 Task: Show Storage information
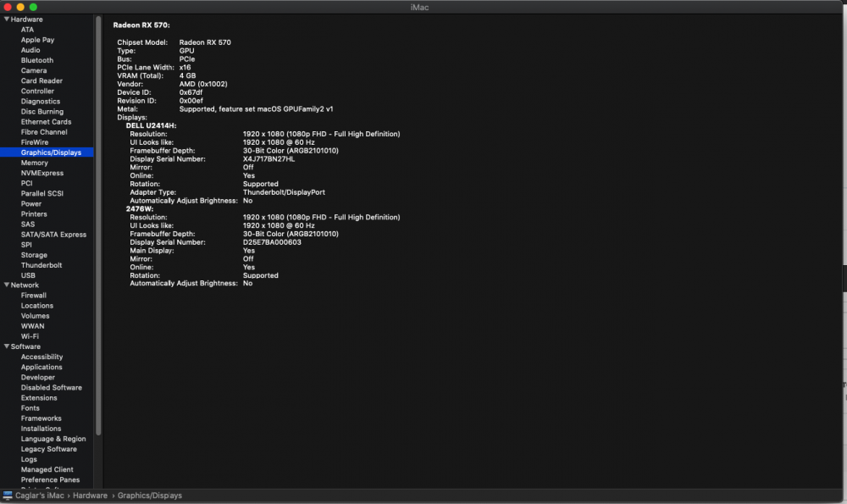[x=34, y=255]
